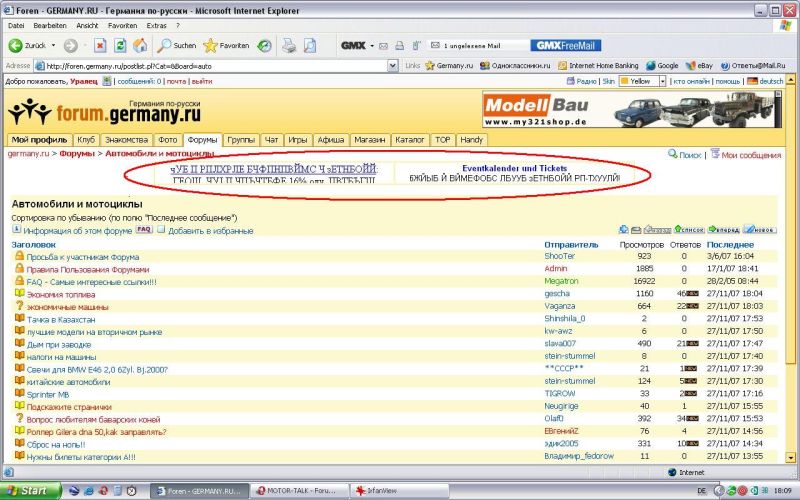800x500 pixels.
Task: Open the Favoriten menu in menu bar
Action: [122, 24]
